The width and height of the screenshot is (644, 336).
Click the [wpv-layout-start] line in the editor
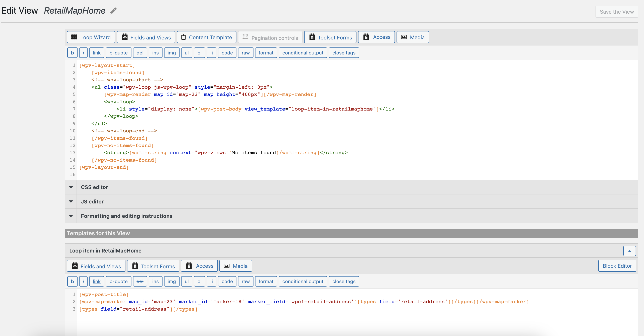pyautogui.click(x=107, y=65)
